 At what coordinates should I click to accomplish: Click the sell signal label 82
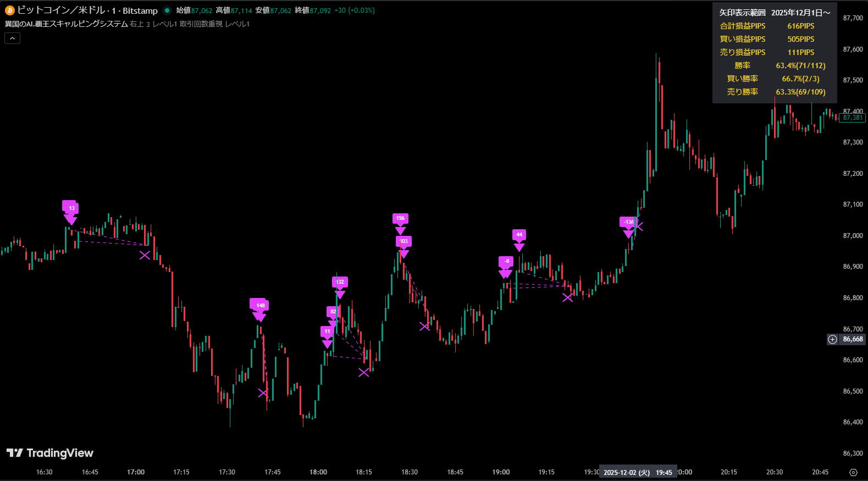point(333,312)
